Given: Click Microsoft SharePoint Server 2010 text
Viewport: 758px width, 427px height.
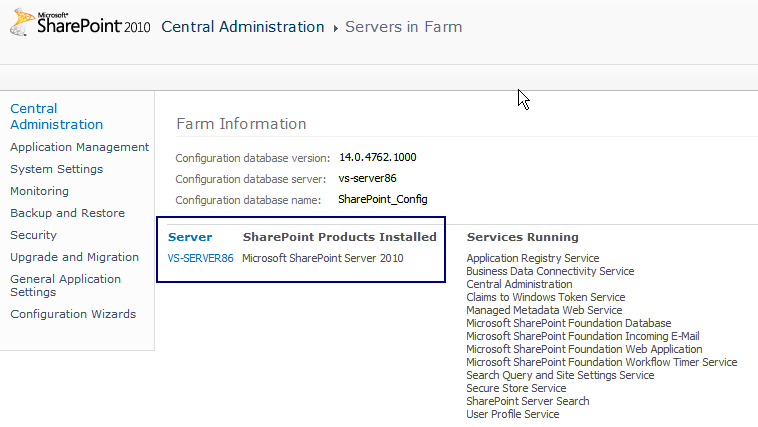Looking at the screenshot, I should 322,258.
